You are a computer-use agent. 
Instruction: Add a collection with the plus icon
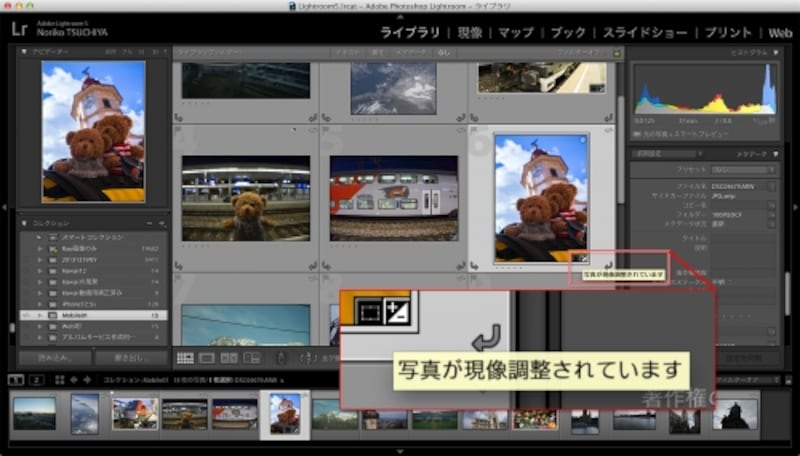tap(162, 223)
